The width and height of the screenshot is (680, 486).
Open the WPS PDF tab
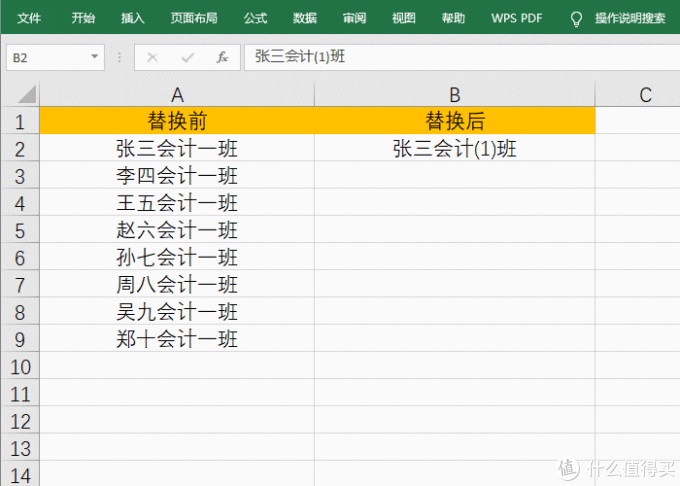click(517, 18)
